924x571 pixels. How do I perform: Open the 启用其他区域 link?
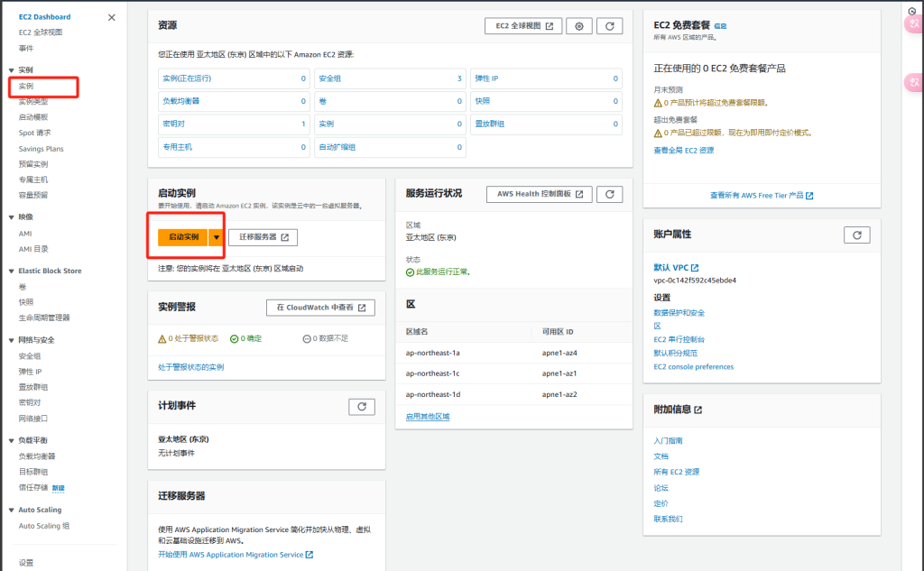pos(428,416)
